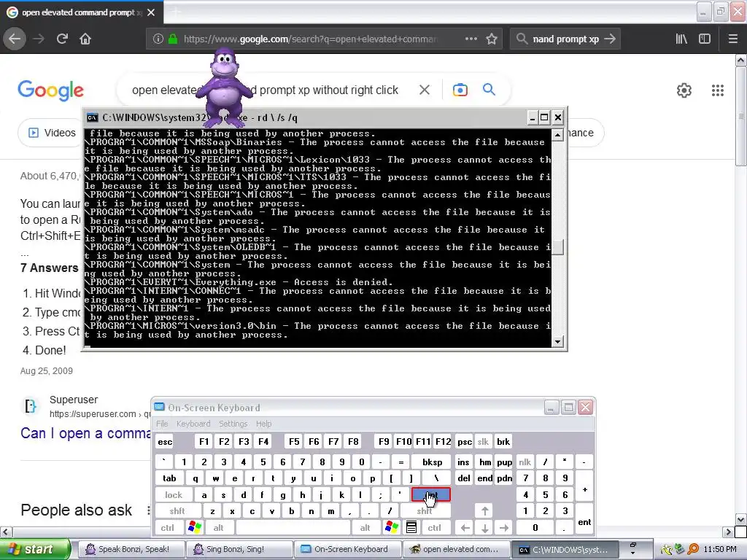The width and height of the screenshot is (747, 560).
Task: Submit search-bar query with the arrow button
Action: click(610, 39)
